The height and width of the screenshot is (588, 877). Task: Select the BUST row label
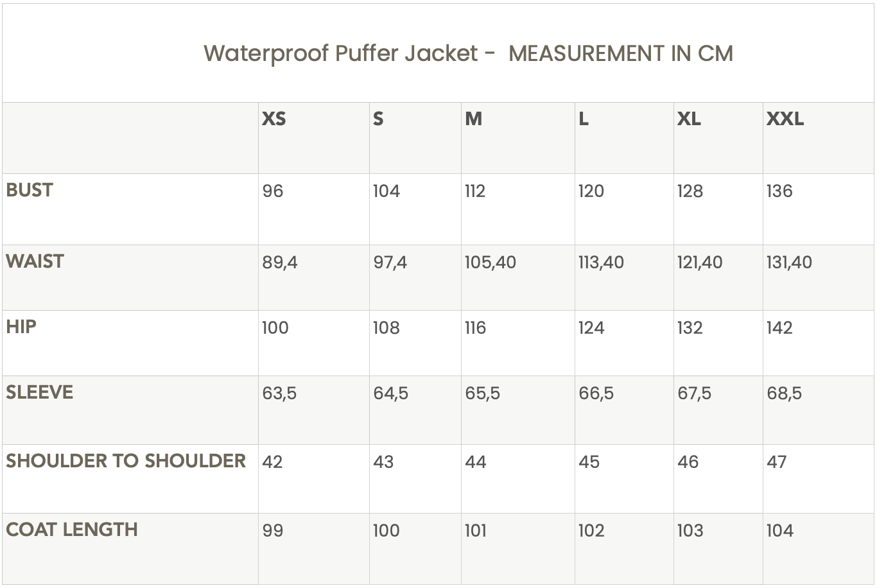coord(30,190)
